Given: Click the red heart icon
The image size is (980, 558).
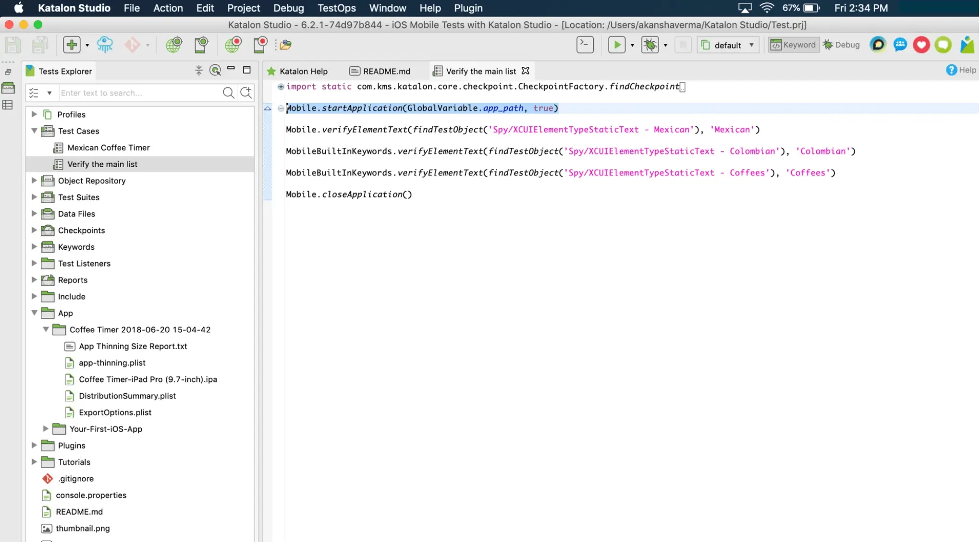Looking at the screenshot, I should tap(921, 45).
